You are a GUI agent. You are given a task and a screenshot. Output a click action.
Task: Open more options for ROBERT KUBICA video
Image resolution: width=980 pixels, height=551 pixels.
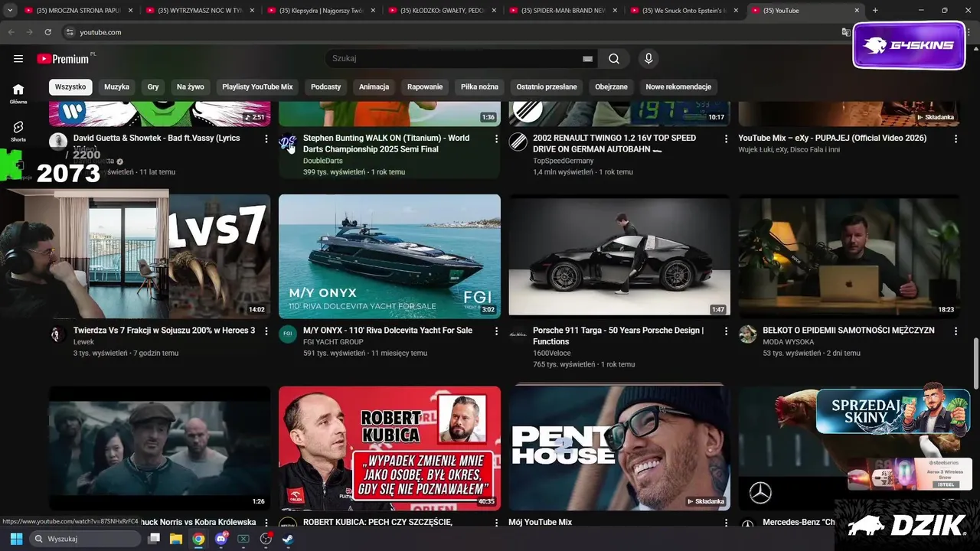(x=496, y=523)
